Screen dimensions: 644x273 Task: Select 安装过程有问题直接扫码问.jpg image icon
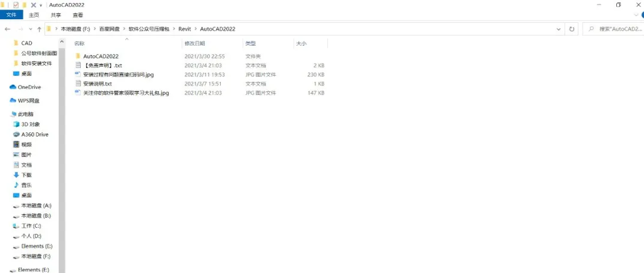78,75
